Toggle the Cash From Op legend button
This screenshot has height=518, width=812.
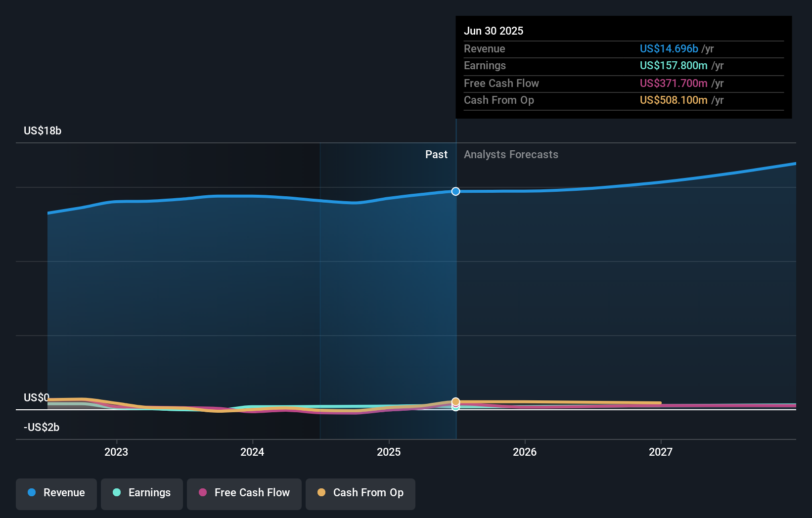[361, 494]
